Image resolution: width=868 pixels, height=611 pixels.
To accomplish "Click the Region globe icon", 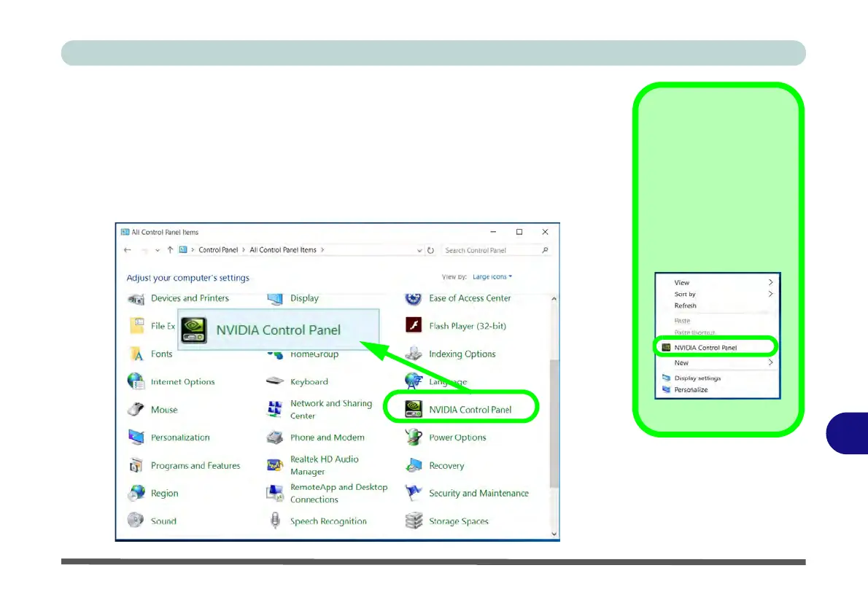I will (136, 493).
